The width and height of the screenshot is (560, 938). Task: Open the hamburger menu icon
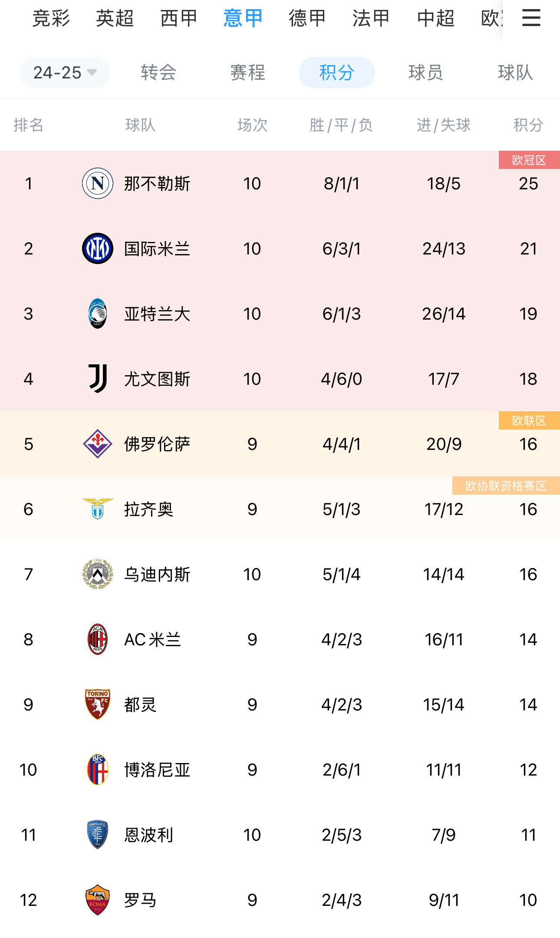(531, 18)
